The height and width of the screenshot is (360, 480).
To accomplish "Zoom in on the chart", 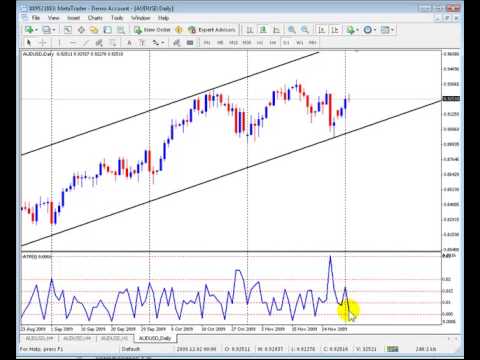I will 292,30.
